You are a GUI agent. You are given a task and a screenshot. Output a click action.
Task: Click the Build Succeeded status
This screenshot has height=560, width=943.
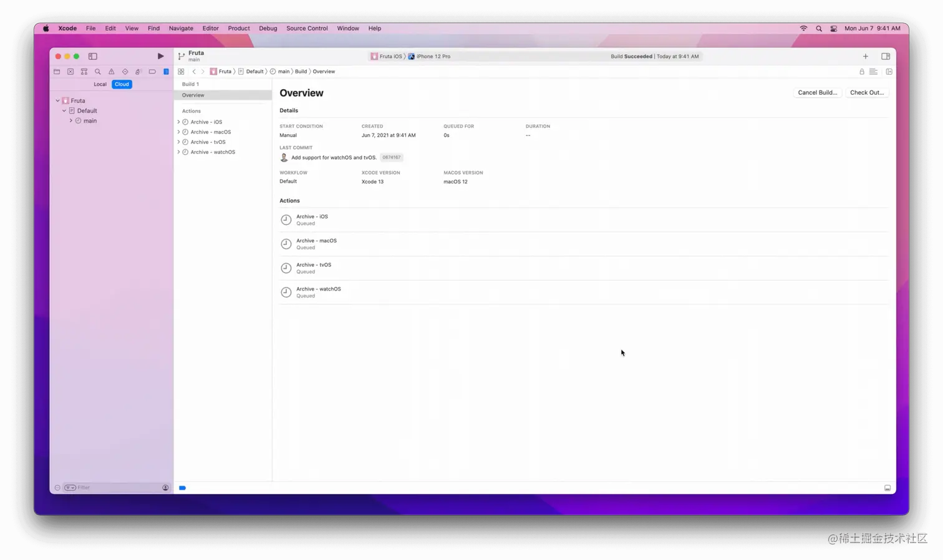pyautogui.click(x=655, y=56)
